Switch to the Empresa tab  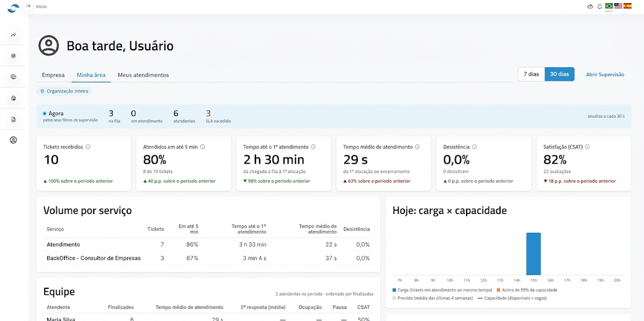[x=53, y=76]
